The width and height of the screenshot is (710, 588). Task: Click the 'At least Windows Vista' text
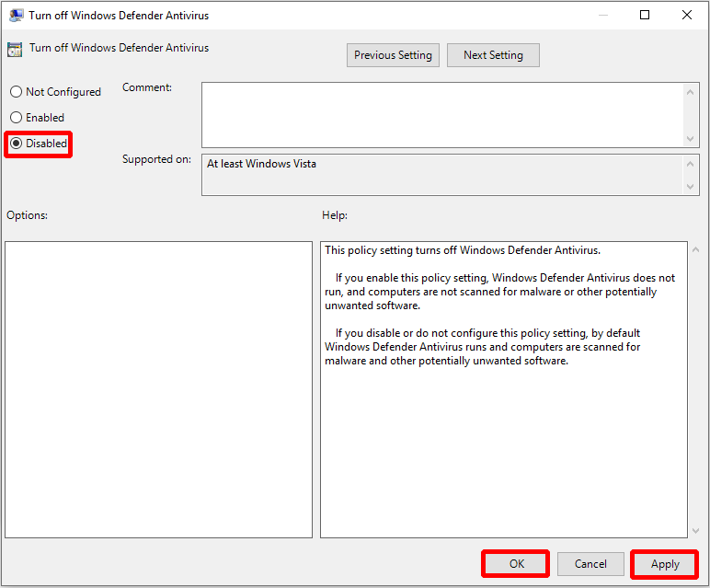tap(262, 164)
